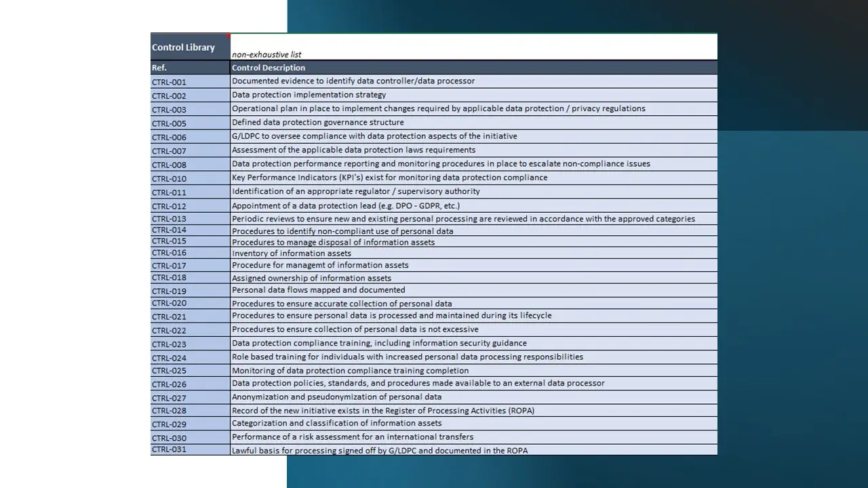This screenshot has width=868, height=488.
Task: Select 'Anonymization and pseudonymization of personal data' cell
Action: coord(337,397)
